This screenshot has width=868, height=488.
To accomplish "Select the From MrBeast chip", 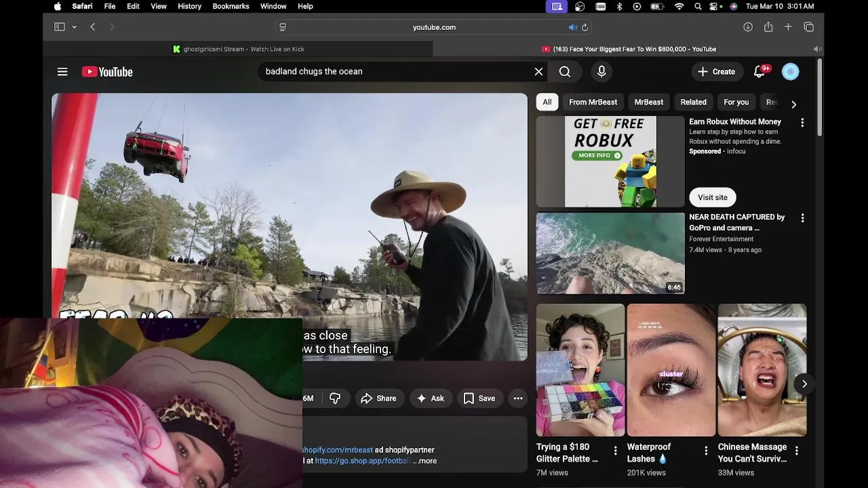I will click(593, 102).
